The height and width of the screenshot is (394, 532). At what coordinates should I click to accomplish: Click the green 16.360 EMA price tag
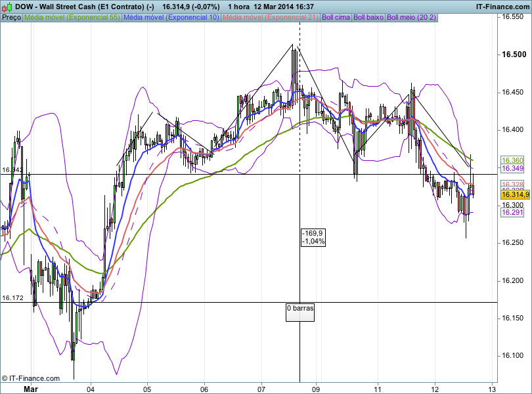512,160
